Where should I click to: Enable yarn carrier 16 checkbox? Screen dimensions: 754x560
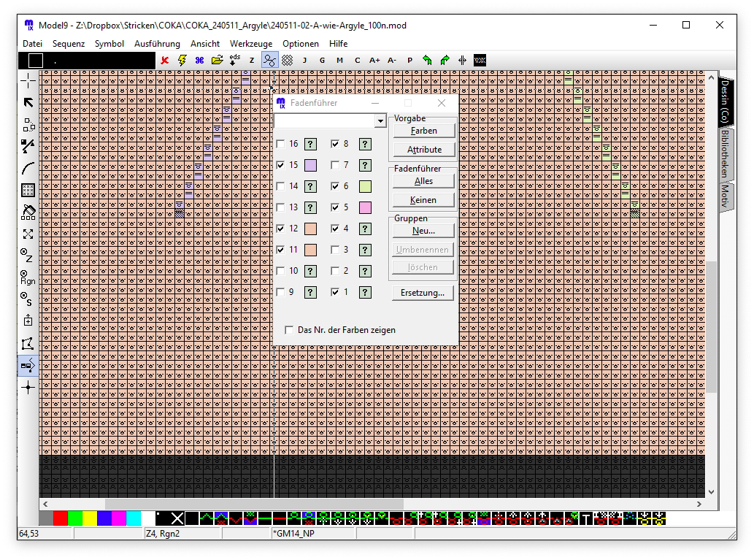(281, 145)
